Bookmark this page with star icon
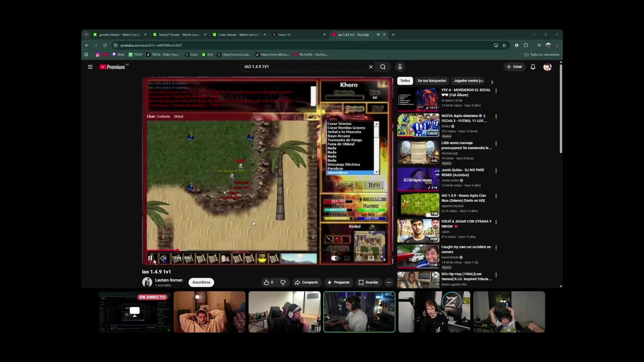644x362 pixels. coord(504,45)
